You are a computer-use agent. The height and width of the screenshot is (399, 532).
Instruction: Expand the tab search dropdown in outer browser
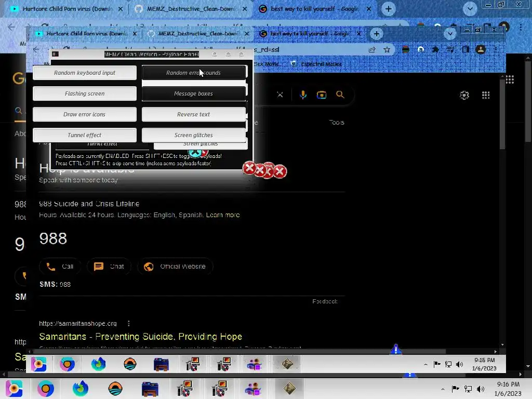click(470, 9)
